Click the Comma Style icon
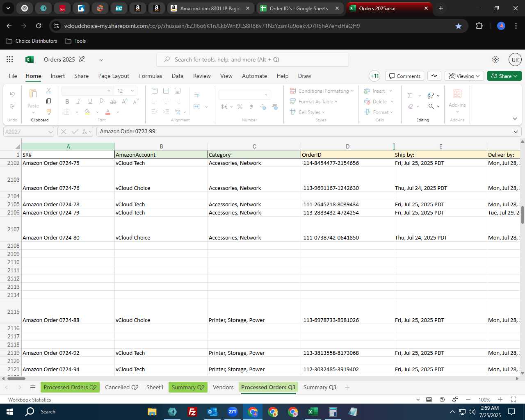The width and height of the screenshot is (525, 420). [x=251, y=107]
